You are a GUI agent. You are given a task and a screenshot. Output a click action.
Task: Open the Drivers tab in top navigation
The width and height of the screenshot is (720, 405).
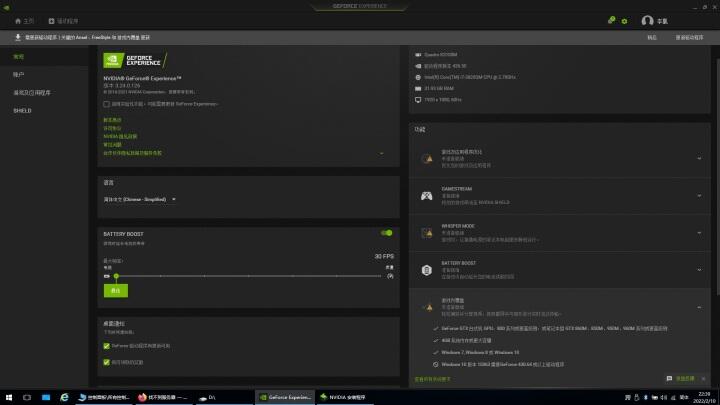pos(63,21)
